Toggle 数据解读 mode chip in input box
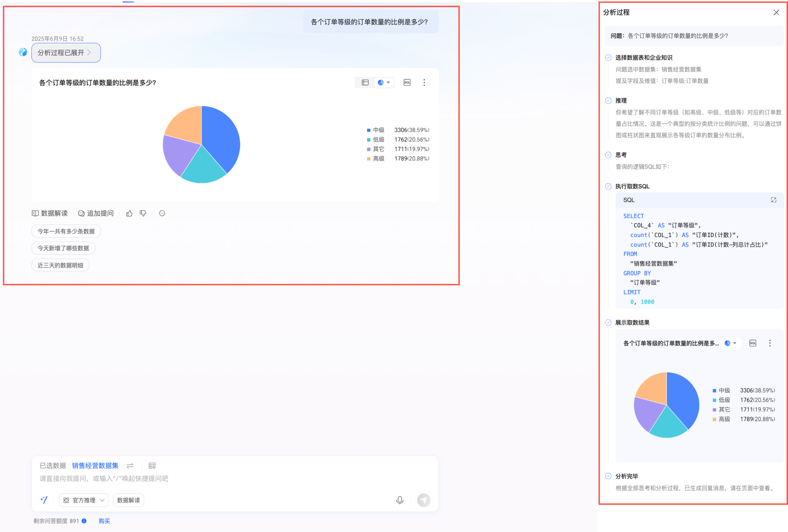The width and height of the screenshot is (788, 532). pyautogui.click(x=128, y=500)
